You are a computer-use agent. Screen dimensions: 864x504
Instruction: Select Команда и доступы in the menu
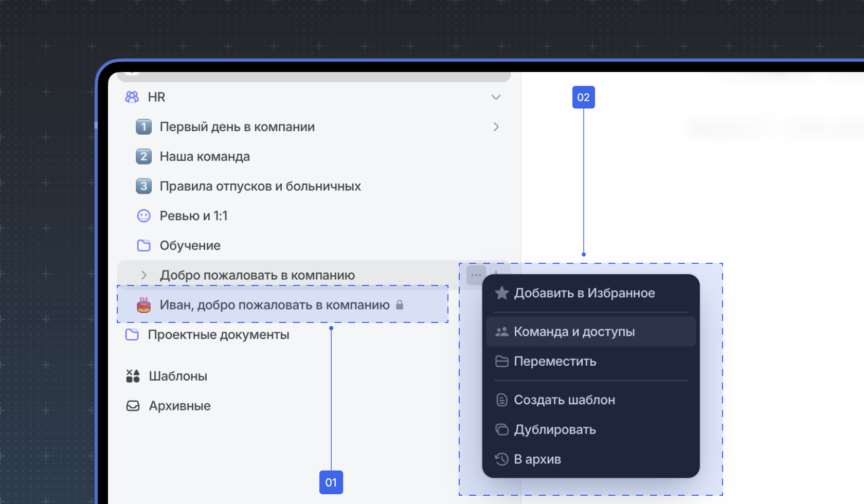click(x=574, y=332)
